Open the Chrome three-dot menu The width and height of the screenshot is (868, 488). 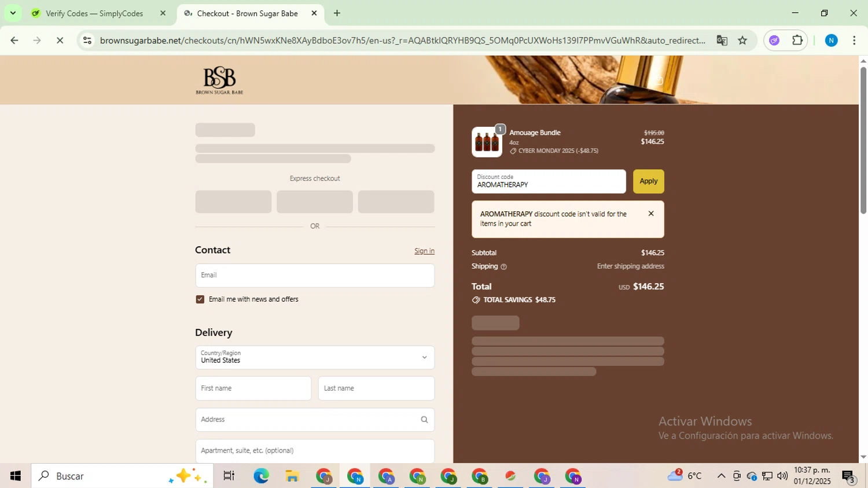(x=854, y=41)
